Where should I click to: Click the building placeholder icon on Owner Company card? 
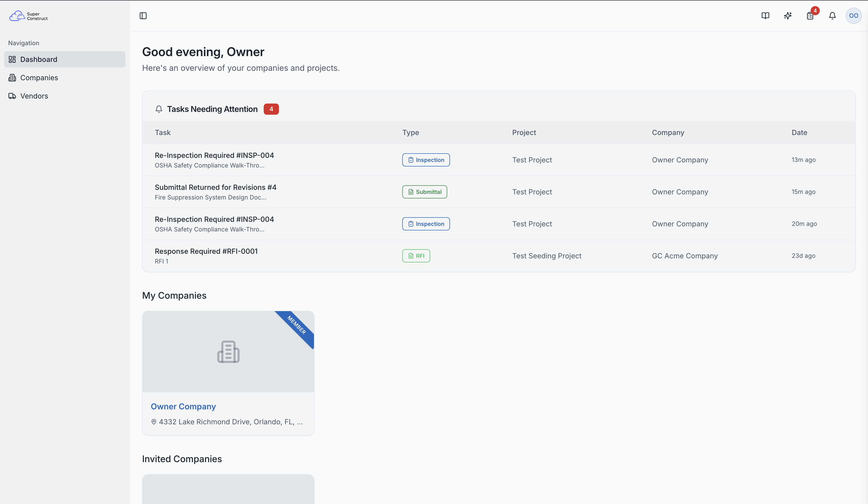pos(228,352)
